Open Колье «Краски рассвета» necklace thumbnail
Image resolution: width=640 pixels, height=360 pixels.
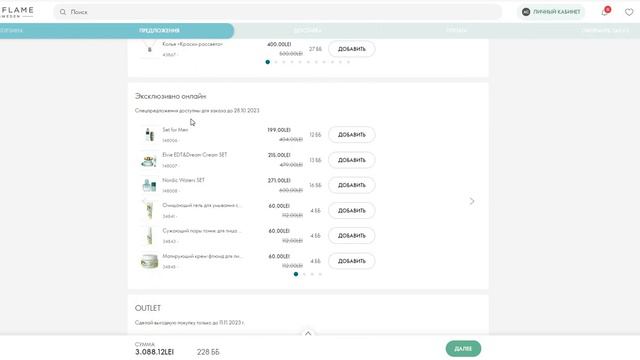tap(149, 49)
